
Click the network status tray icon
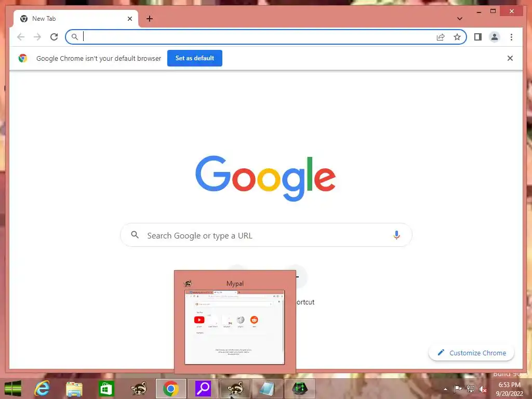[471, 389]
